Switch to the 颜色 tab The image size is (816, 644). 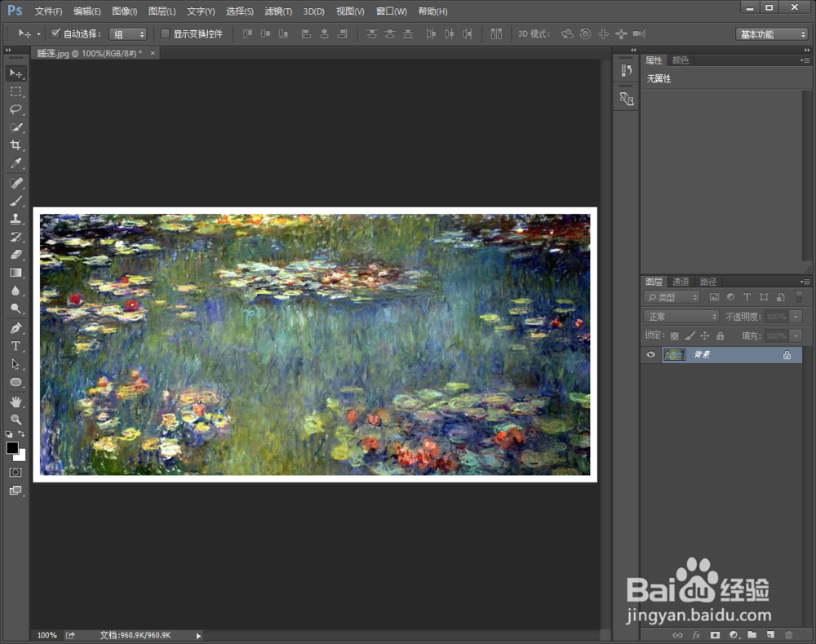681,60
